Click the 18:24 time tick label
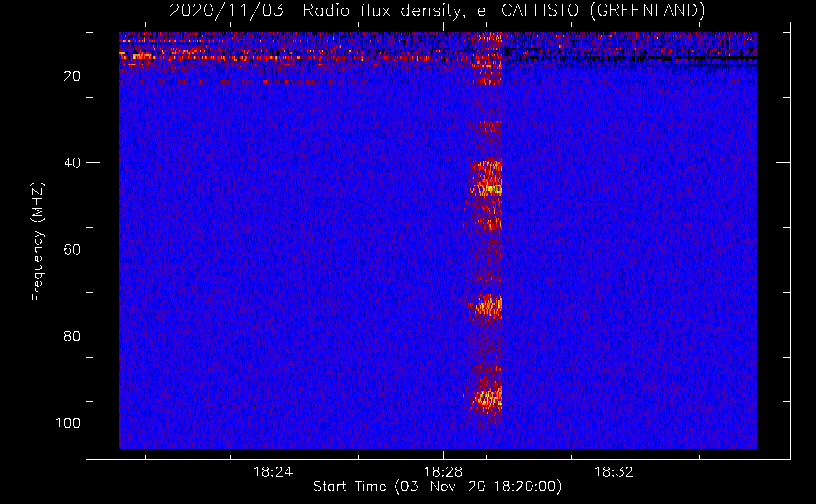 click(273, 472)
